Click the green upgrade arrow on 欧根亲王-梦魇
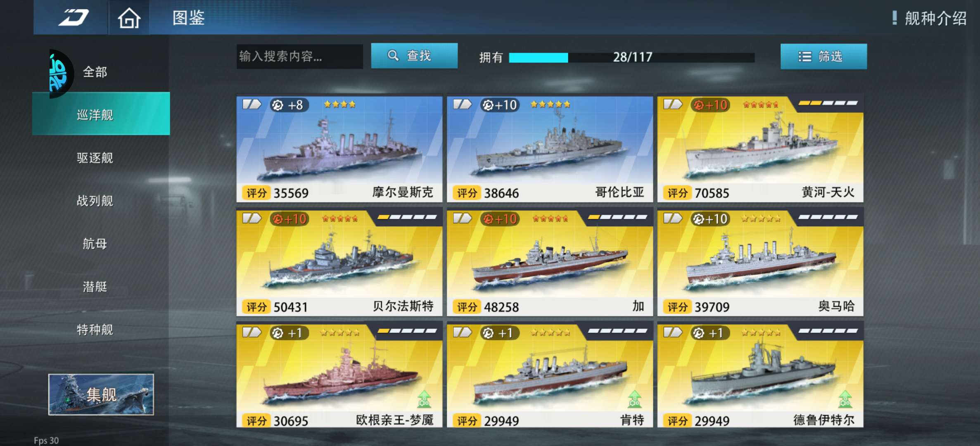Image resolution: width=980 pixels, height=446 pixels. 424,399
